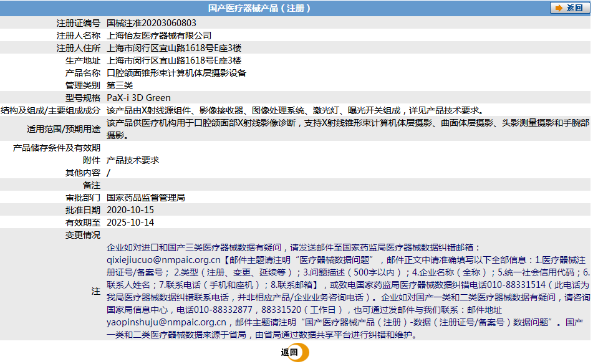Screen dimensions: 593x364
Task: Click email qixiejiucuo@nmpaic.org.cn in the note
Action: [163, 260]
